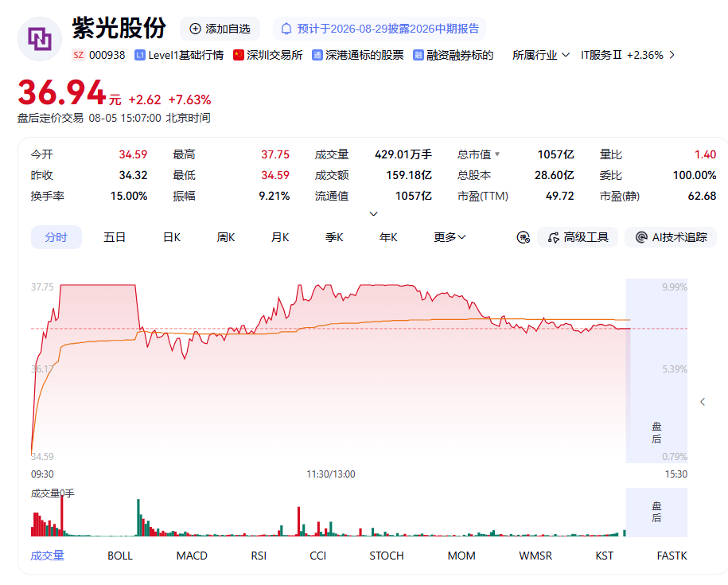Select the MACD indicator tab
This screenshot has height=585, width=728.
(192, 556)
